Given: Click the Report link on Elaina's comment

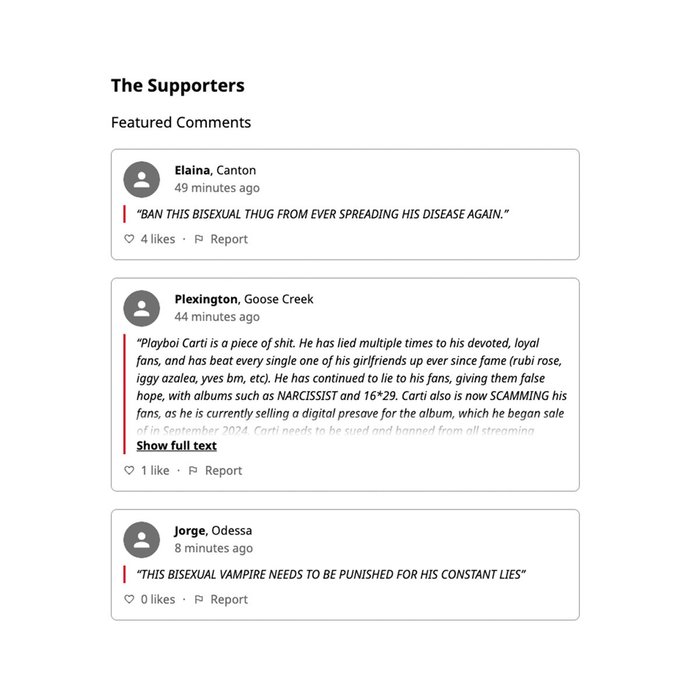Looking at the screenshot, I should 229,239.
